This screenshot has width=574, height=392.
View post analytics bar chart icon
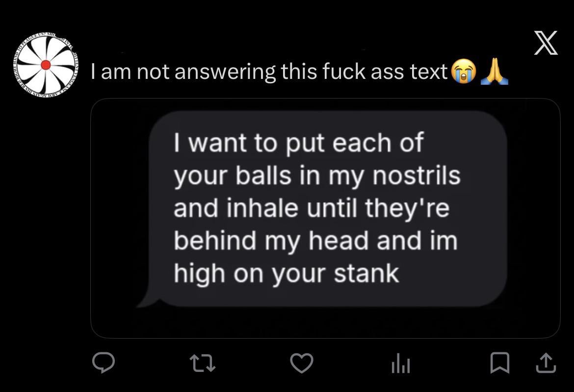(401, 364)
